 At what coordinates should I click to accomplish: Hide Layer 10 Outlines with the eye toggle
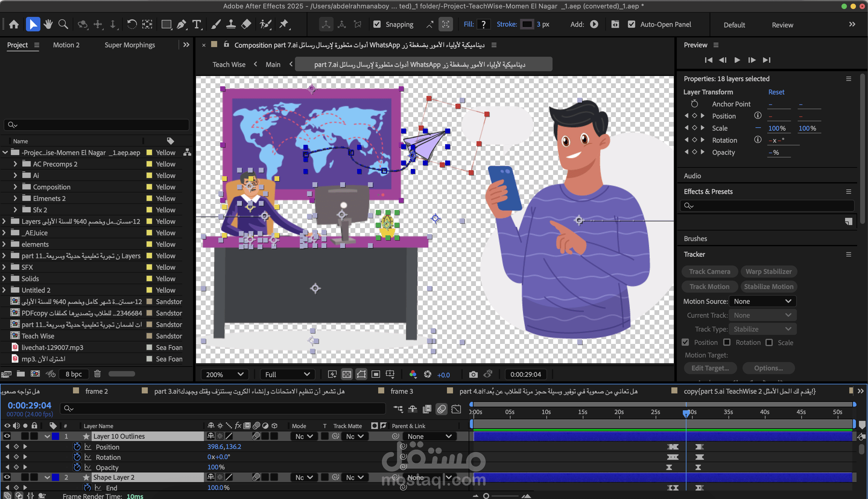(7, 436)
